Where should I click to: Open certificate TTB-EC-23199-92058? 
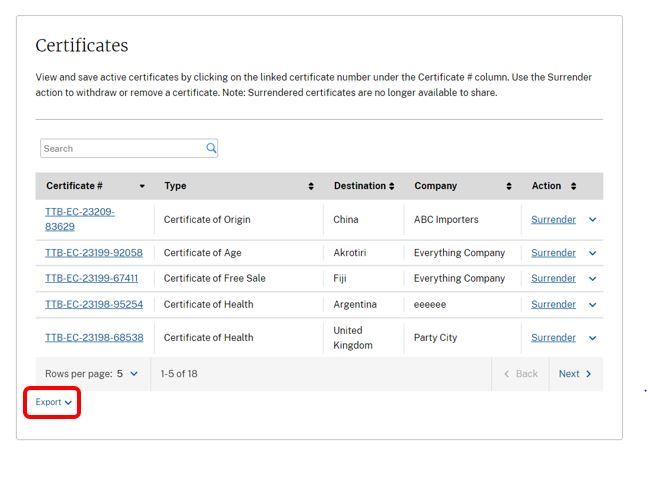[93, 253]
